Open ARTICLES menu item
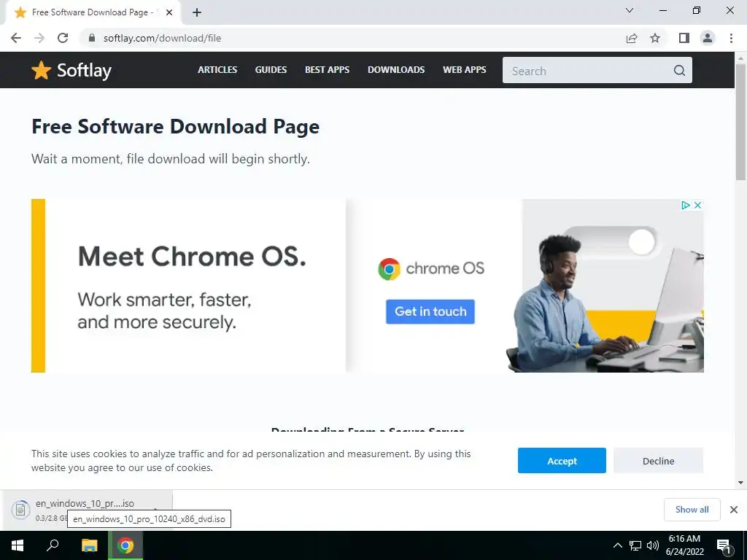The image size is (747, 560). (217, 69)
